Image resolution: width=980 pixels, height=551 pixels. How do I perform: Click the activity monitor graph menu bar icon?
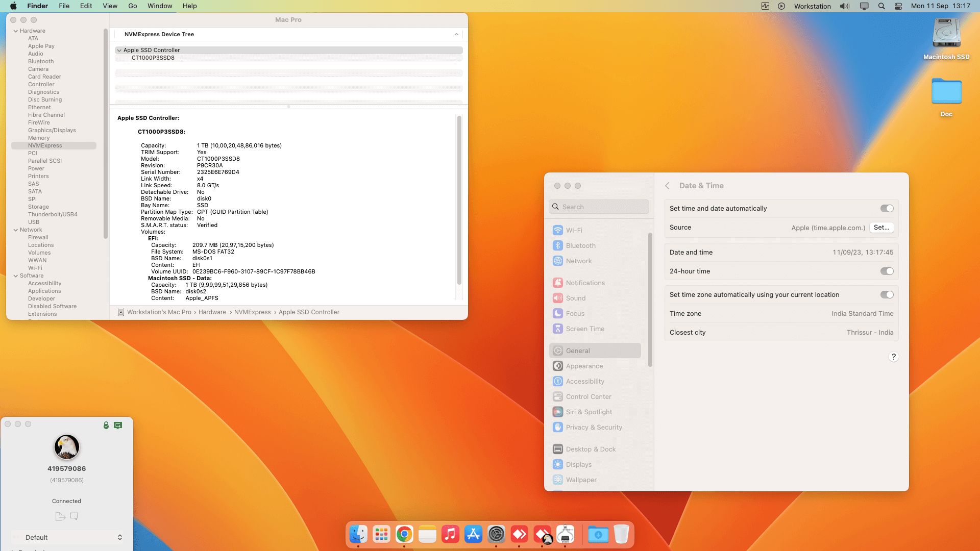point(765,6)
